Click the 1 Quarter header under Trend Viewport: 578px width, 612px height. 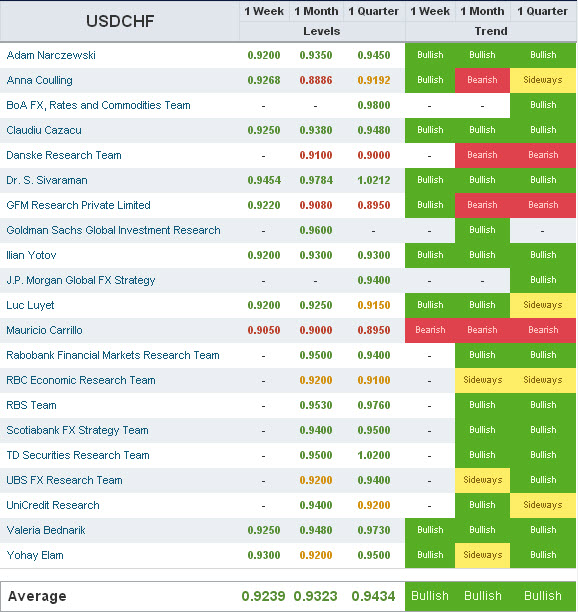tap(542, 11)
